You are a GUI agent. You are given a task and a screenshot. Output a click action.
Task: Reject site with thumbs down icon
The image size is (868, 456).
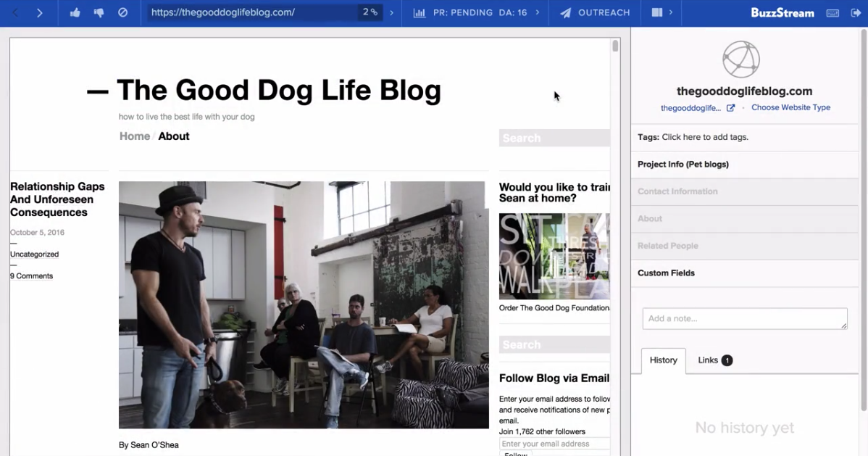tap(99, 12)
